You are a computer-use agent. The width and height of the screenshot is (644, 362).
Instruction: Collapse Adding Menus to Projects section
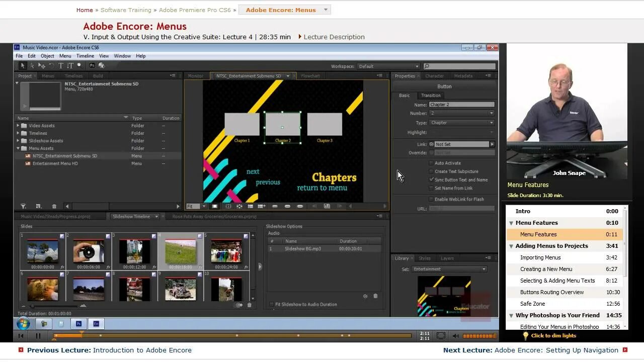pos(511,246)
